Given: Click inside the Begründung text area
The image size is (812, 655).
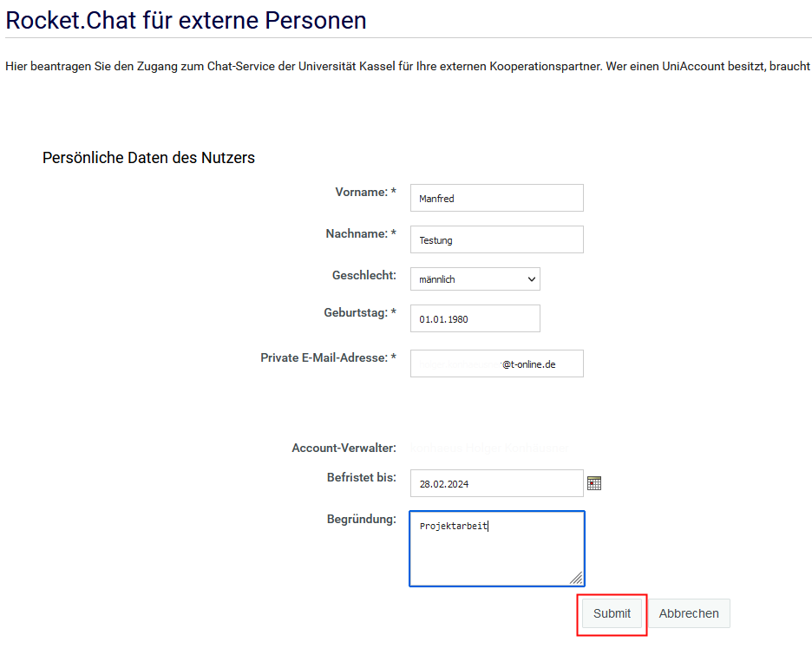Looking at the screenshot, I should tap(496, 549).
